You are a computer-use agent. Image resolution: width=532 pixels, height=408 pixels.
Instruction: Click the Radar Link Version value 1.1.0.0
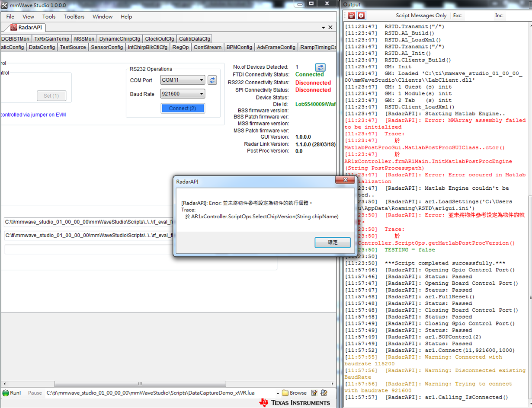point(316,144)
